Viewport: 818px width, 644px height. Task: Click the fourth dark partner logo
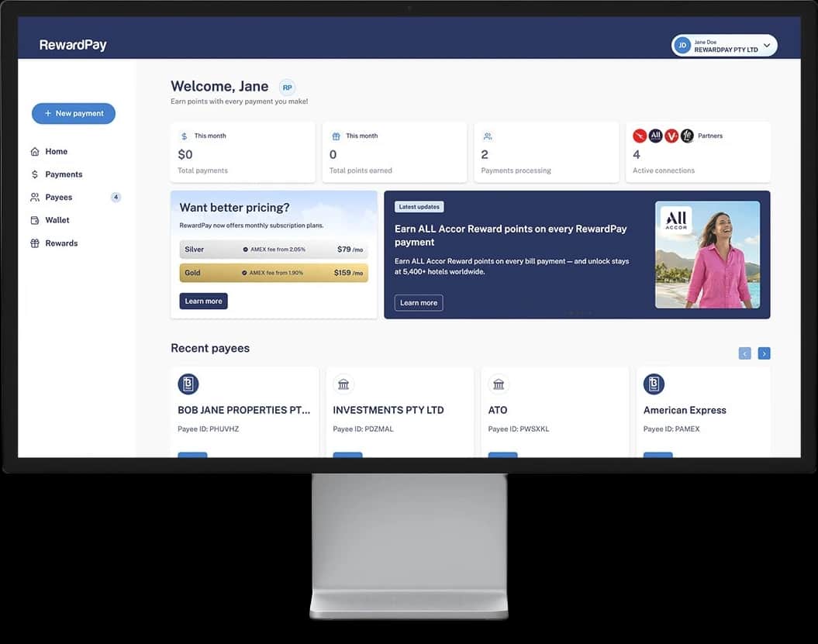coord(687,136)
